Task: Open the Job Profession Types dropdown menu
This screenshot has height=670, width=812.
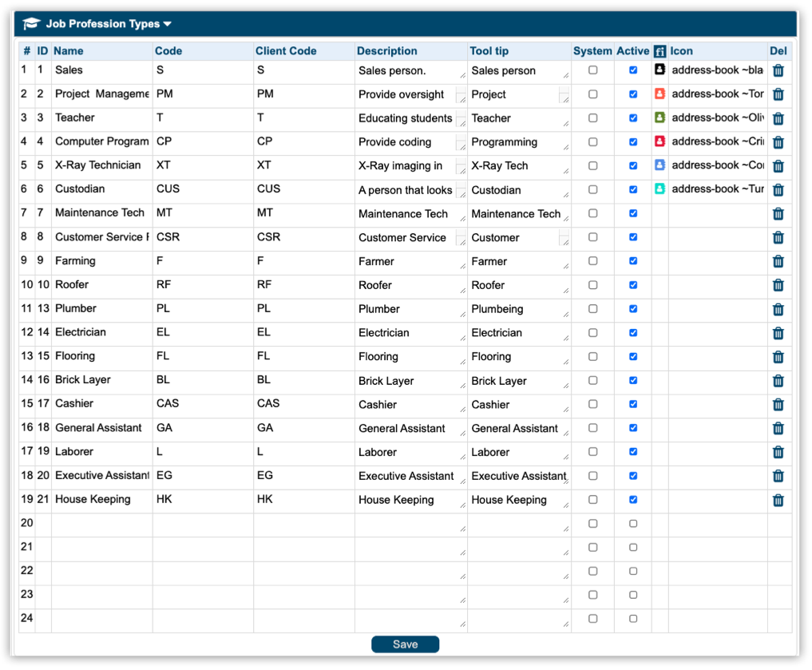Action: click(x=167, y=24)
